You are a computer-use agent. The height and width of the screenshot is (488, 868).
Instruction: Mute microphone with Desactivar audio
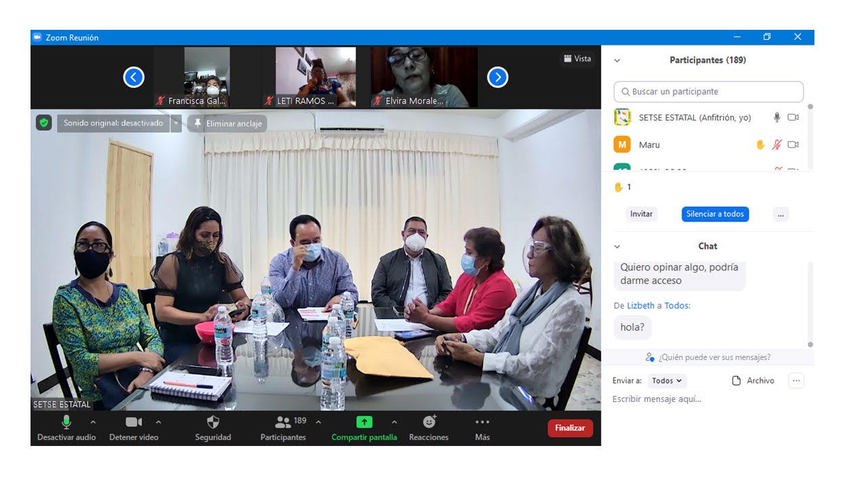[x=66, y=422]
